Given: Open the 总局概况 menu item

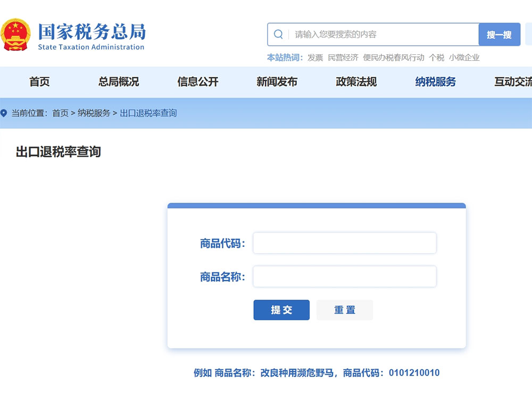Looking at the screenshot, I should point(118,82).
